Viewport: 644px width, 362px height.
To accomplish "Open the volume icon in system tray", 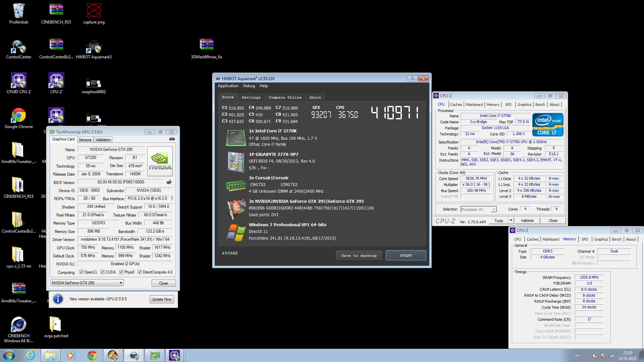I will point(595,356).
